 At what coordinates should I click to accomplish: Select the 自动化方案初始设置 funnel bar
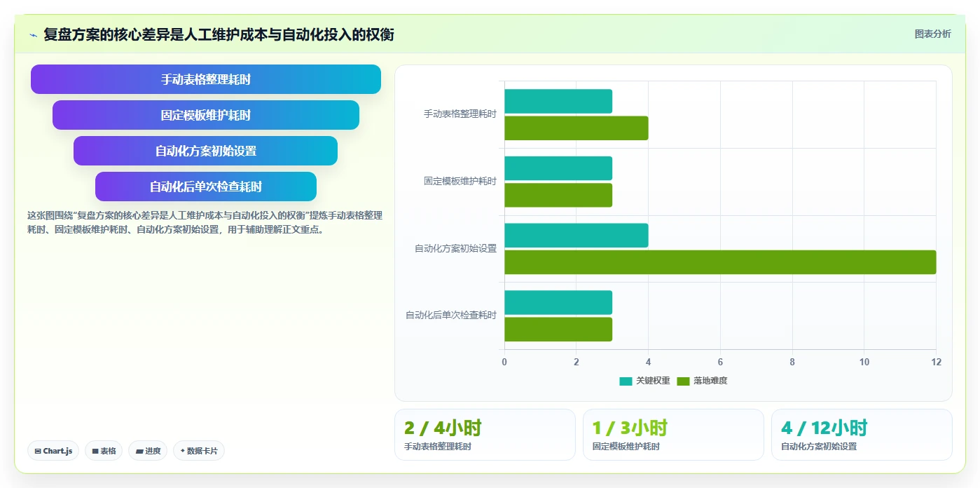coord(206,151)
